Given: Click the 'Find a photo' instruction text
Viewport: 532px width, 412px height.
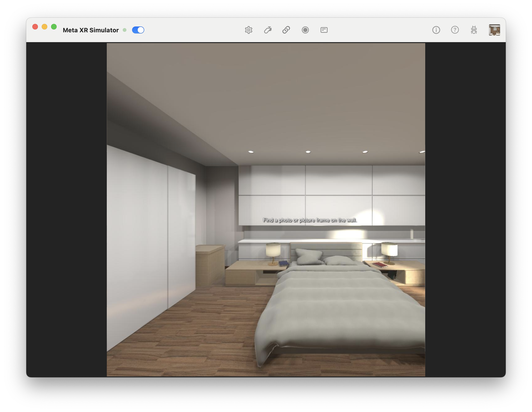Looking at the screenshot, I should 310,220.
